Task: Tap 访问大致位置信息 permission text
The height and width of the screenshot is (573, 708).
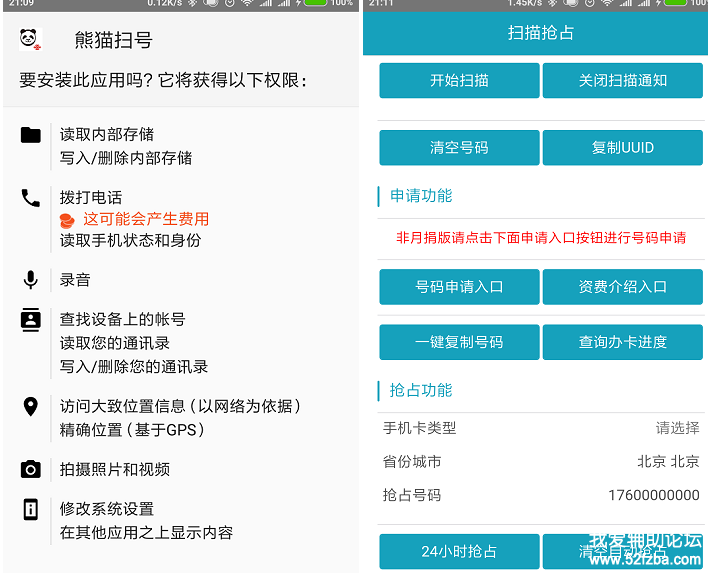Action: (180, 406)
